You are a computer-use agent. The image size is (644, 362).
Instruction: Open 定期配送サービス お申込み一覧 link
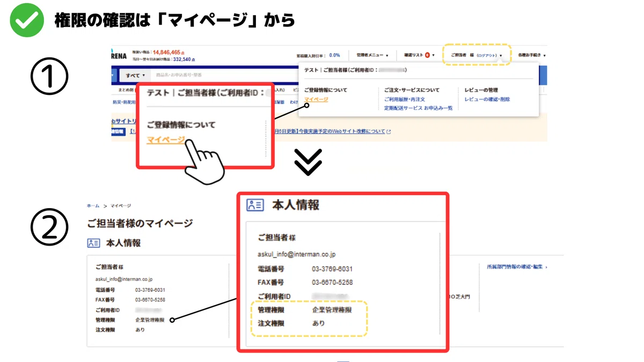[418, 108]
